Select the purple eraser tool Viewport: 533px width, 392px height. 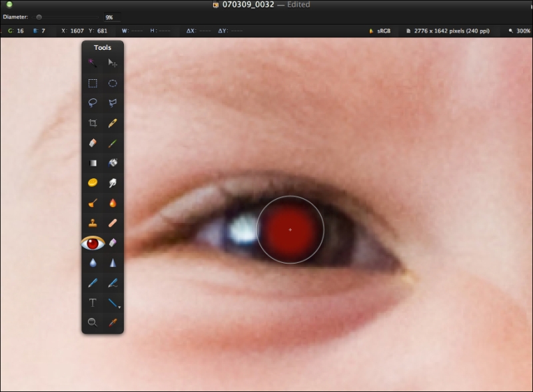(113, 242)
